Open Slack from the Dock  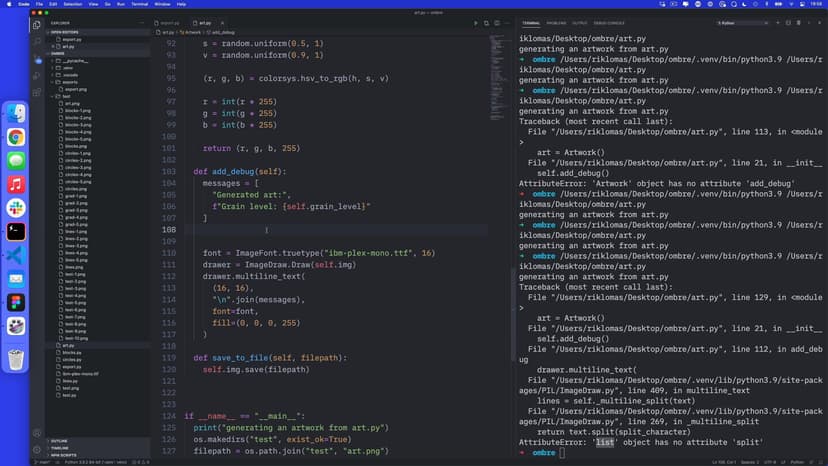16,207
